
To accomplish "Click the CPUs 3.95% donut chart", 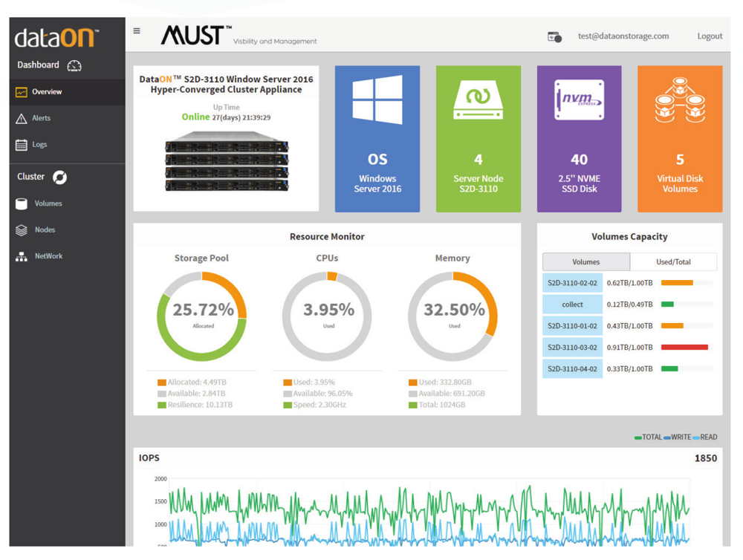I will 328,316.
